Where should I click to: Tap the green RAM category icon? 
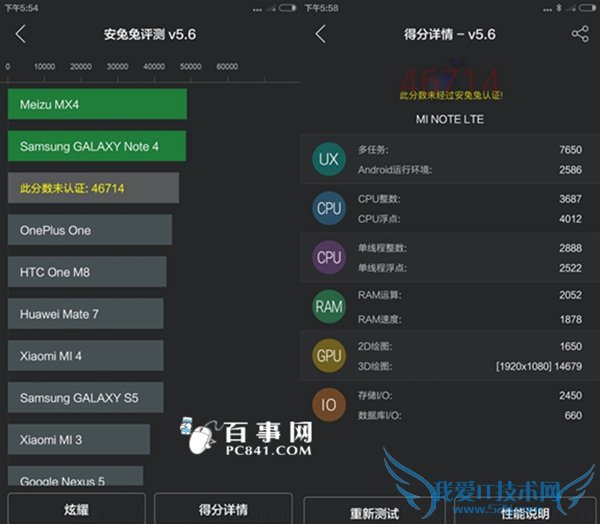pyautogui.click(x=329, y=307)
